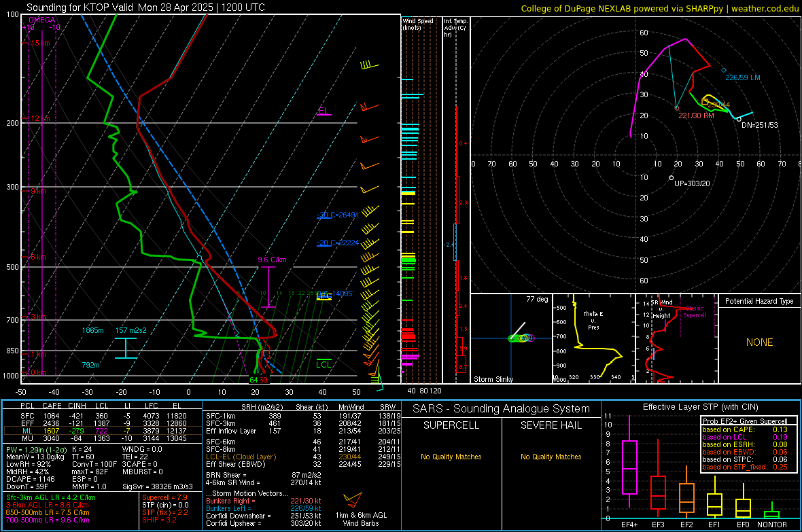Click the Corfidi Downshear = 251/53 kt line
The image size is (802, 532).
coord(264,516)
